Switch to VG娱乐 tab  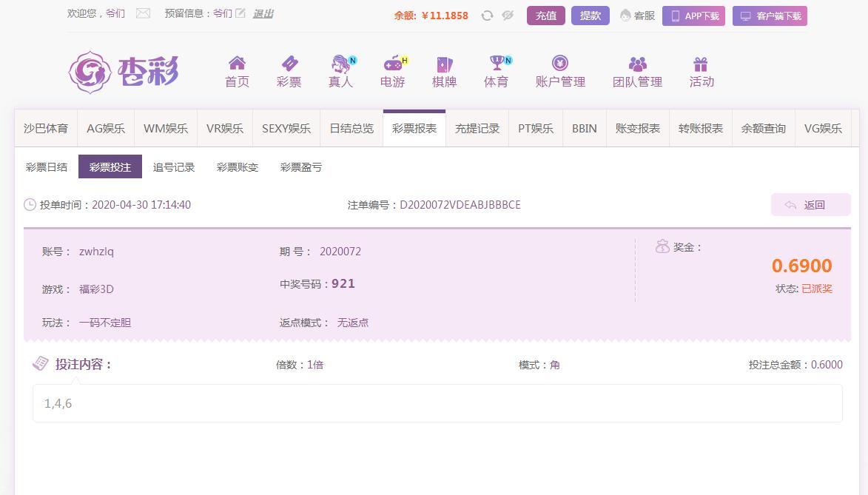pos(823,129)
